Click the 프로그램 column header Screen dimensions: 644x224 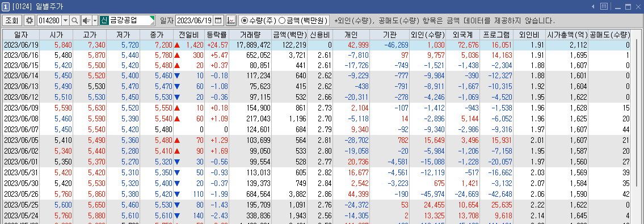[x=496, y=35]
